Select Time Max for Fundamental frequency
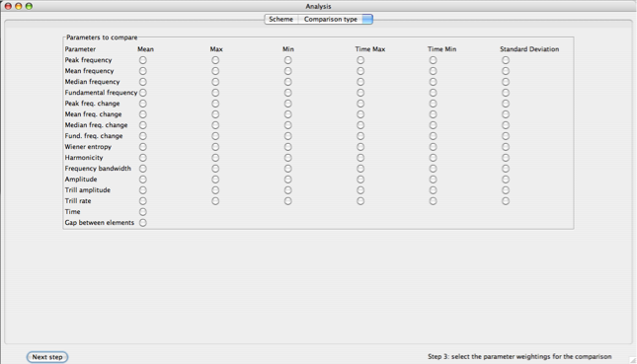 point(360,93)
